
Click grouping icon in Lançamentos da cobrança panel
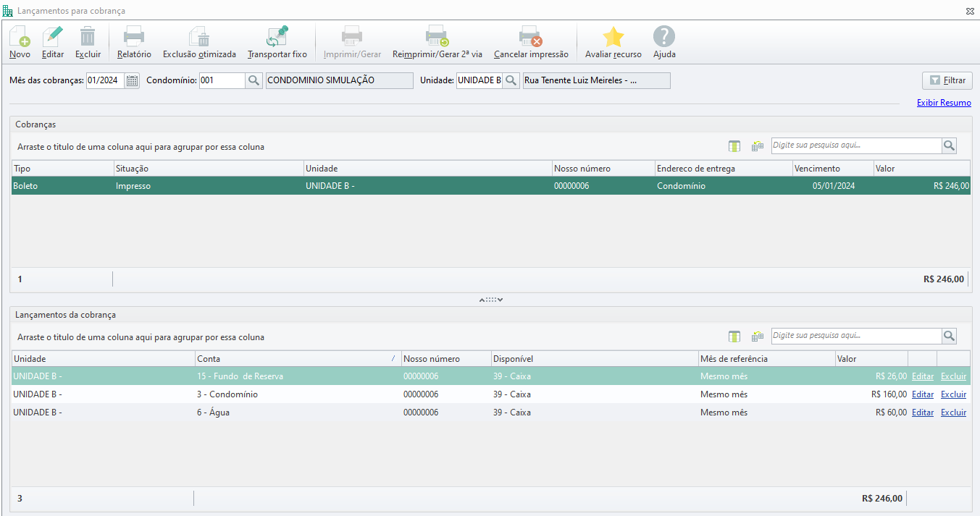(x=758, y=336)
